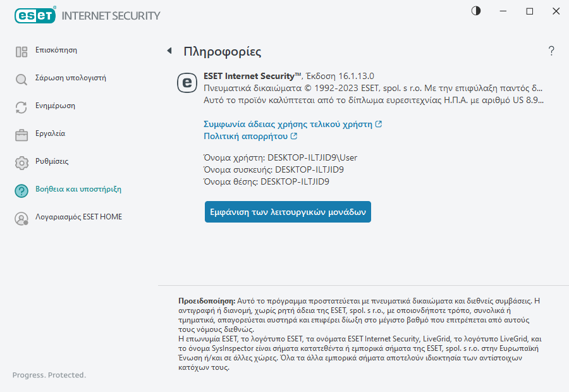Click the ESET logo in the title bar
569x392 pixels.
(35, 15)
